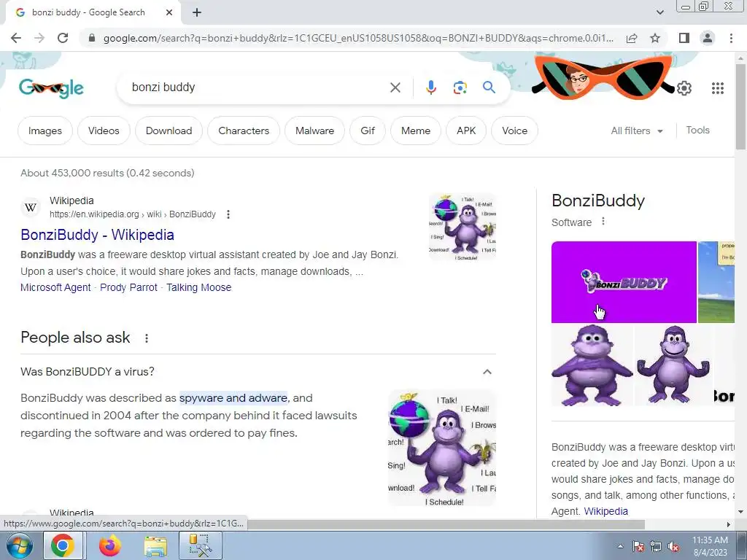The width and height of the screenshot is (747, 560).
Task: Click the Bonzi image in answer box
Action: [441, 448]
